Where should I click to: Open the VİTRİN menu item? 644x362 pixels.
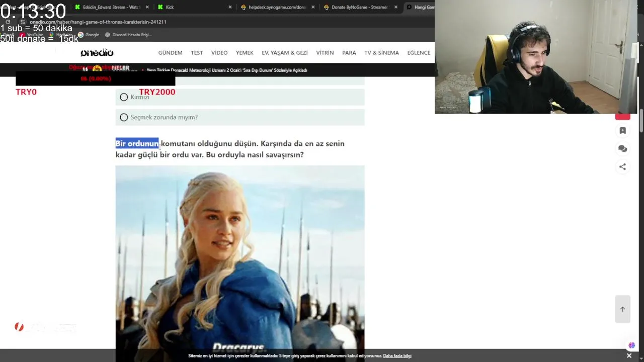(x=325, y=53)
